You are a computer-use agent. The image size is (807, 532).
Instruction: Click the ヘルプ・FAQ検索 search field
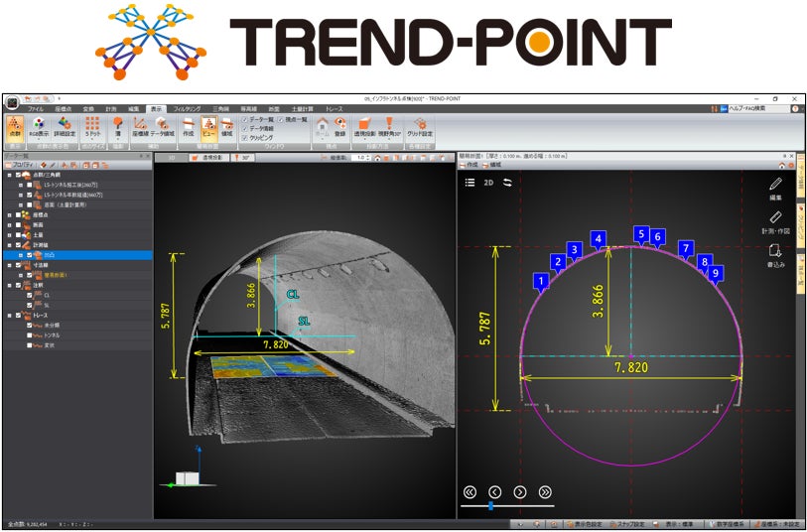point(758,109)
